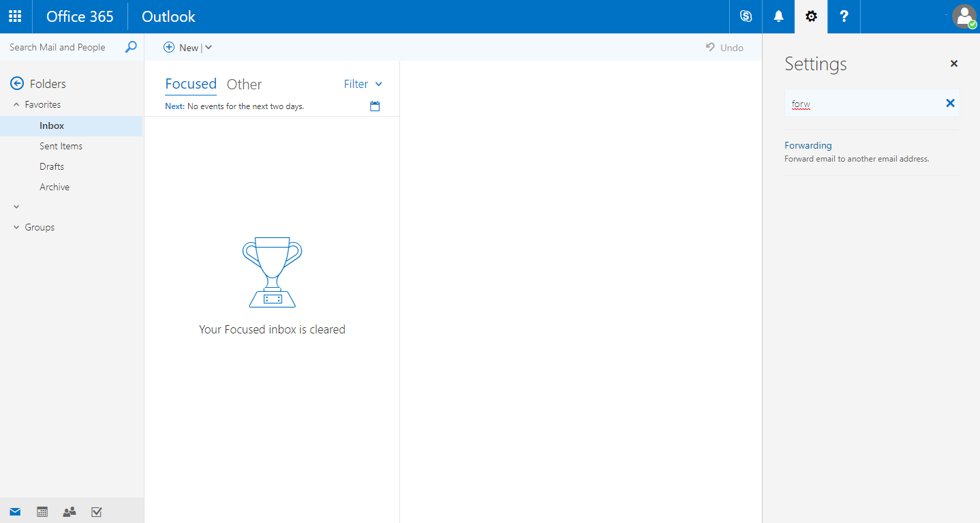Show notifications bell panel
The width and height of the screenshot is (980, 523).
tap(778, 16)
